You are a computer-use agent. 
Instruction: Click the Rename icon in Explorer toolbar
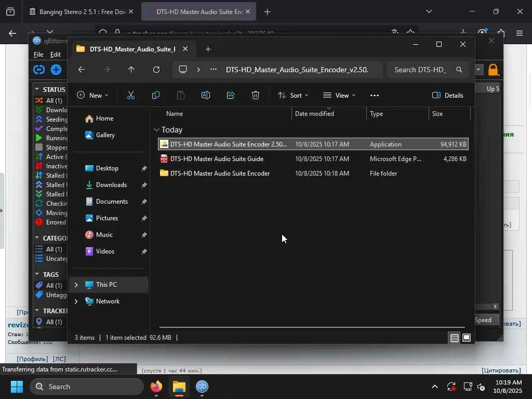206,96
